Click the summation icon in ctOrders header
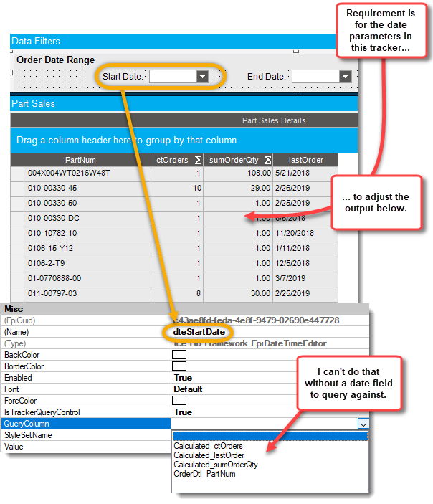433x504 pixels. [x=198, y=160]
